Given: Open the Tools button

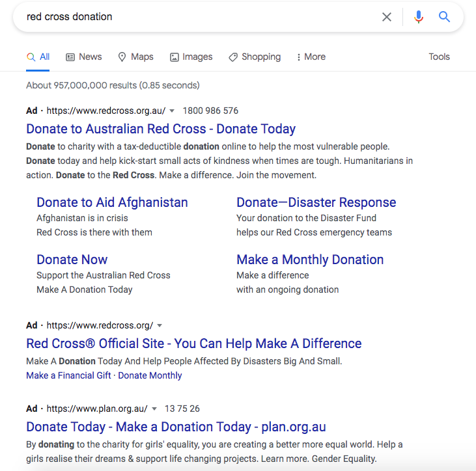Looking at the screenshot, I should point(439,57).
